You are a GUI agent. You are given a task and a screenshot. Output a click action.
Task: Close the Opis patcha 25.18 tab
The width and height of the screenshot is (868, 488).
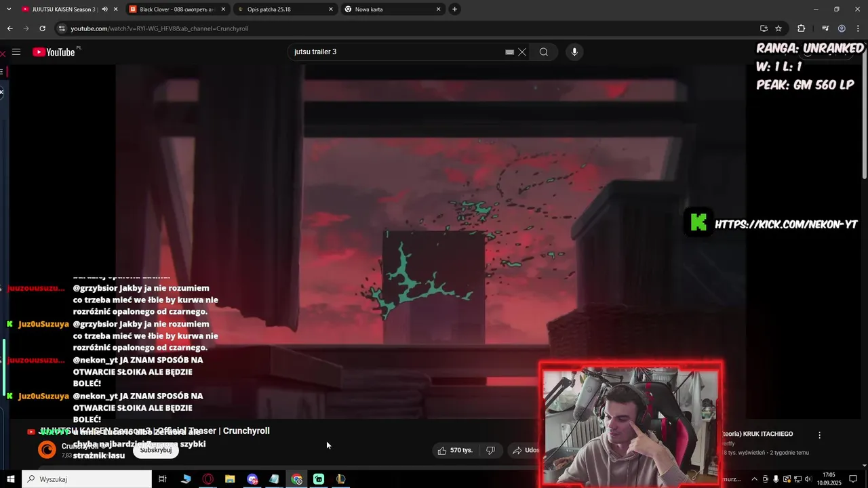331,9
